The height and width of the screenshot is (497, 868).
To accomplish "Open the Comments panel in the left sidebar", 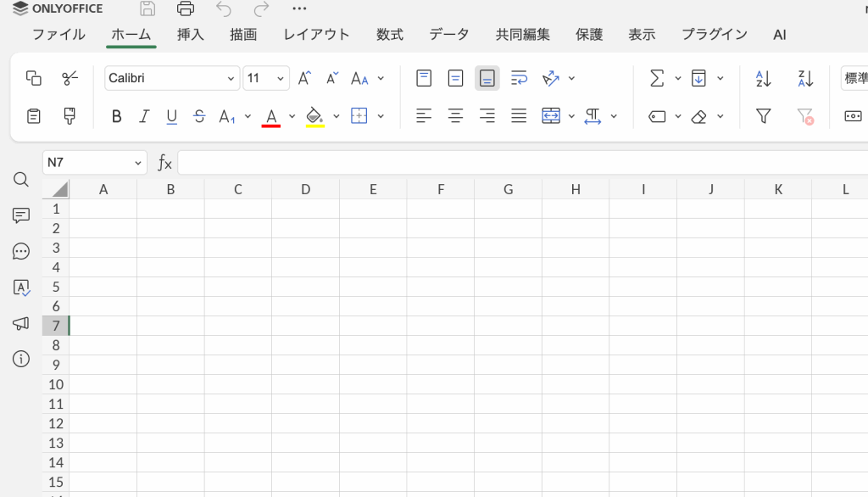I will point(21,215).
